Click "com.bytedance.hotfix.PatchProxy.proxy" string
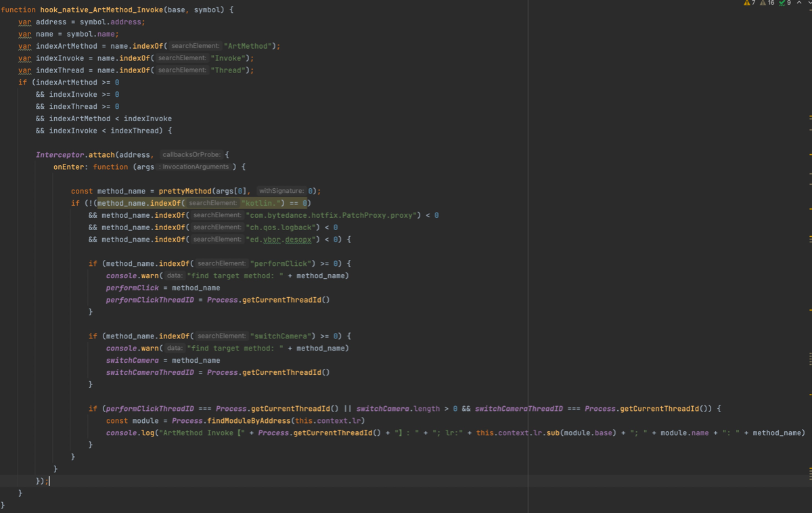The height and width of the screenshot is (513, 812). pyautogui.click(x=331, y=215)
